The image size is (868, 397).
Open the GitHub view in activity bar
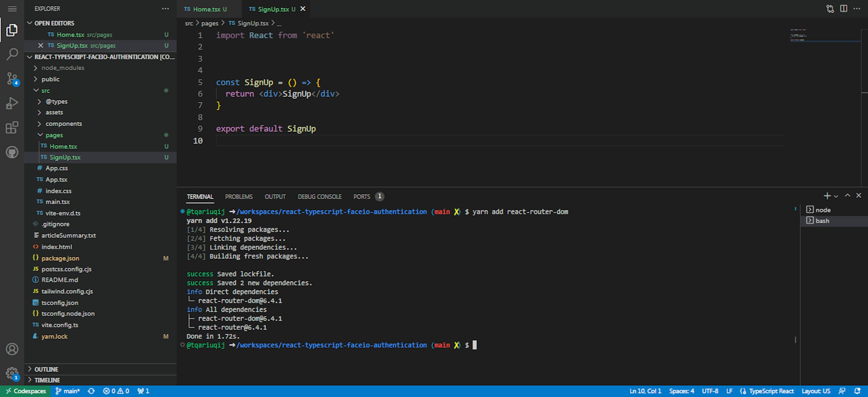12,152
